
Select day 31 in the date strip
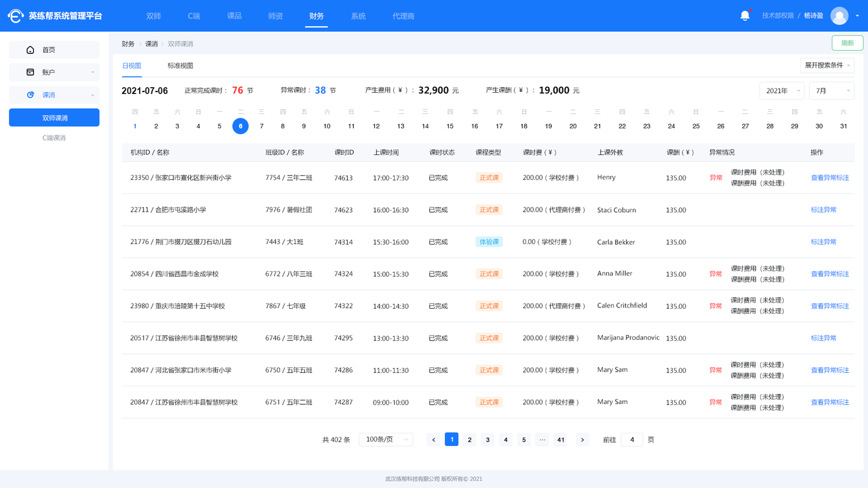tap(844, 126)
